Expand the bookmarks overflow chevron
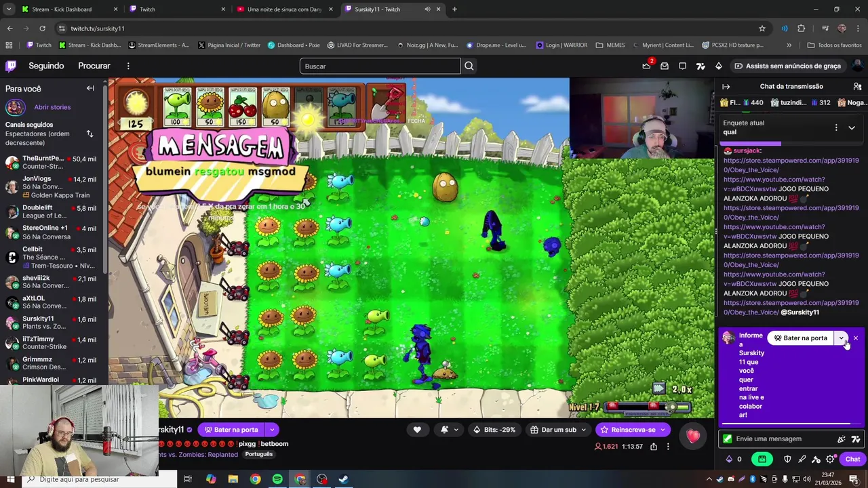Viewport: 868px width, 488px height. (789, 45)
